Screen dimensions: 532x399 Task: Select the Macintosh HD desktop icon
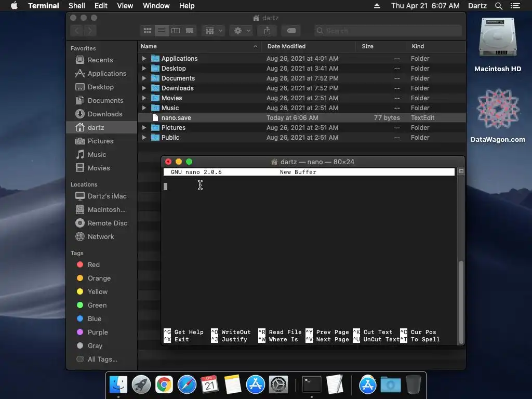pyautogui.click(x=498, y=45)
